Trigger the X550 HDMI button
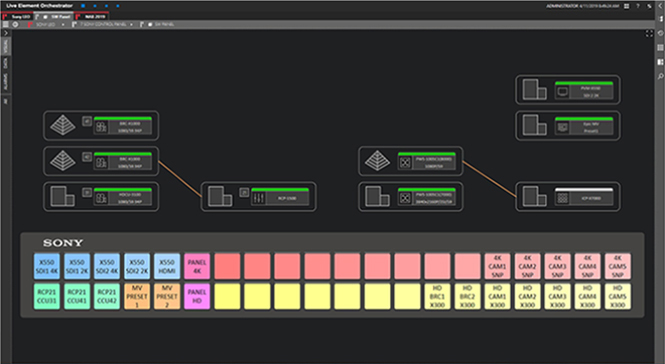The image size is (665, 364). point(167,266)
